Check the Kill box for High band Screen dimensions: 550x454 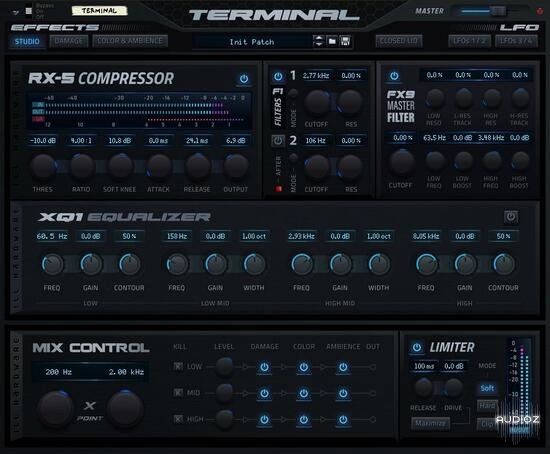178,419
